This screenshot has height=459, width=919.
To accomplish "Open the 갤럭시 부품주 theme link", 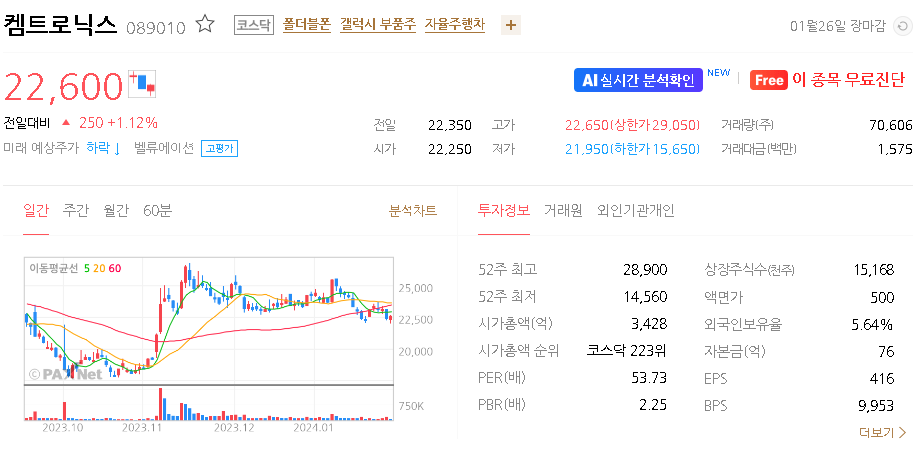I will pos(378,25).
